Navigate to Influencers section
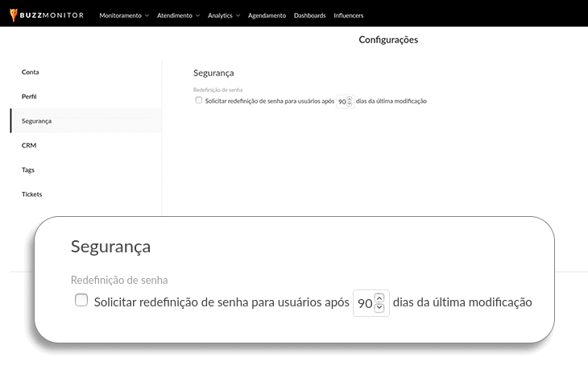This screenshot has height=387, width=588. (x=348, y=15)
